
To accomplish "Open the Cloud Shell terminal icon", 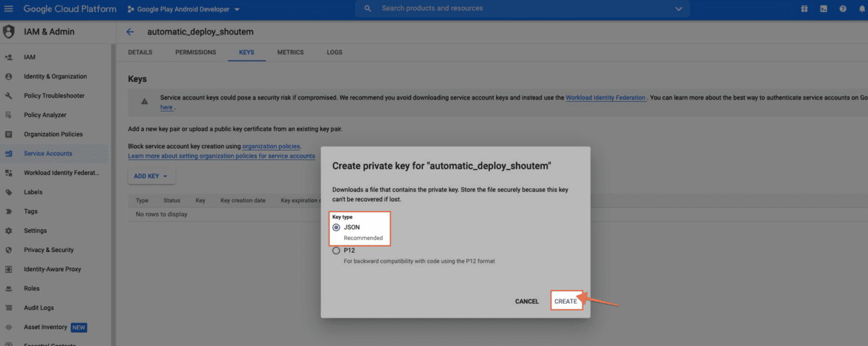I will click(x=823, y=9).
